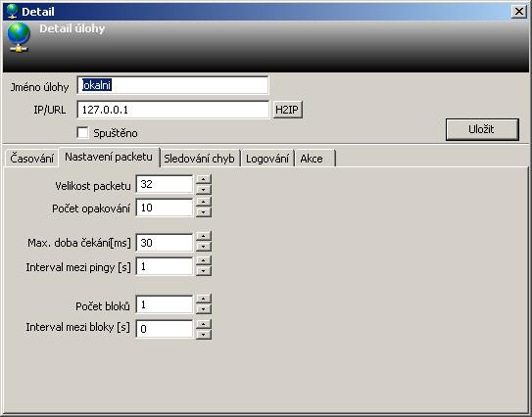Viewport: 532px width, 417px height.
Task: Click the Jméno úlohy text field
Action: point(172,85)
